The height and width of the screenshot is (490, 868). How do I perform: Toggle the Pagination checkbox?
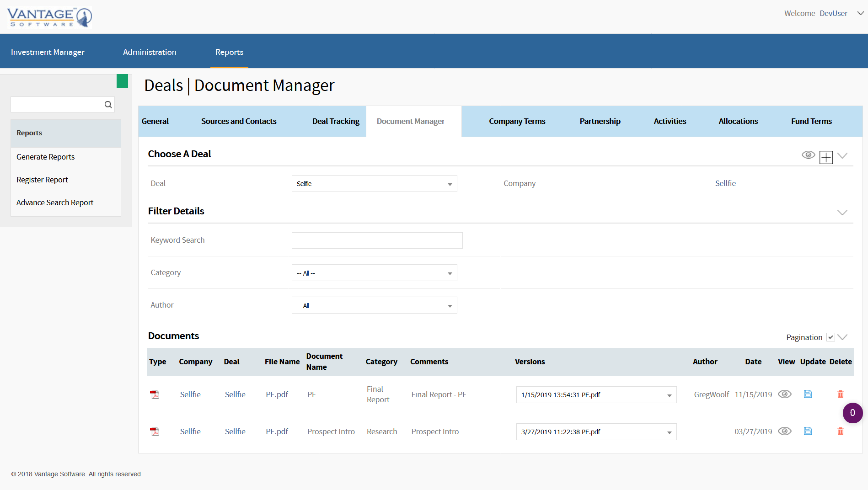[830, 337]
